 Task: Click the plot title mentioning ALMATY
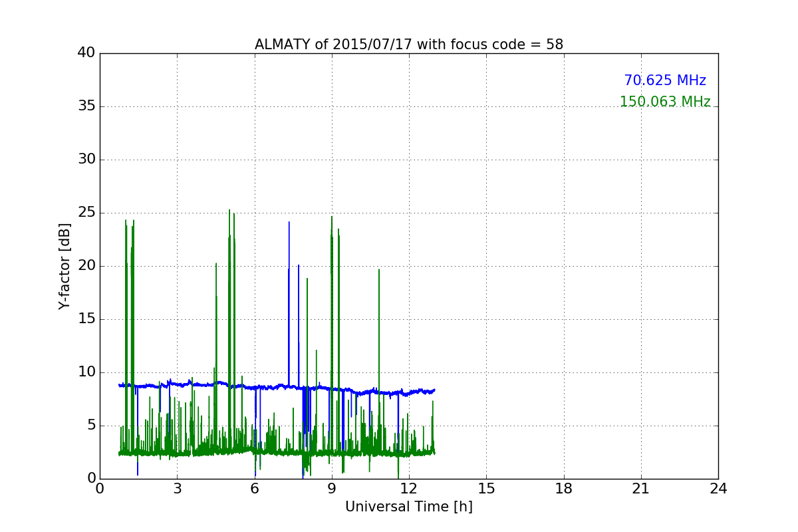coord(409,45)
